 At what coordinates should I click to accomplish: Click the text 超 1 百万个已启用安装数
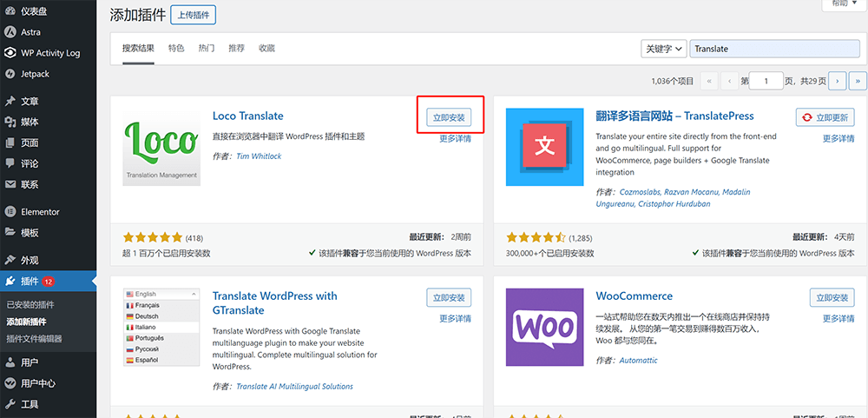pyautogui.click(x=166, y=254)
